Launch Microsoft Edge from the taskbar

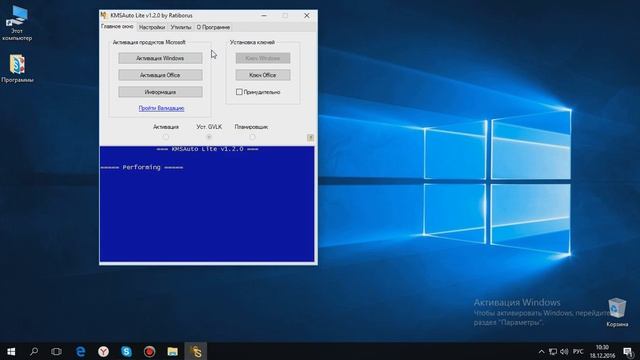(80, 351)
